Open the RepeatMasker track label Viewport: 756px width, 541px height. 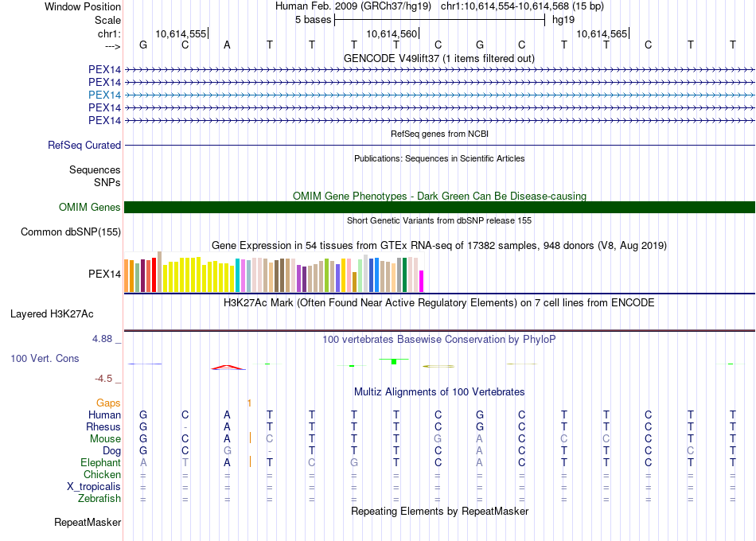click(x=88, y=523)
